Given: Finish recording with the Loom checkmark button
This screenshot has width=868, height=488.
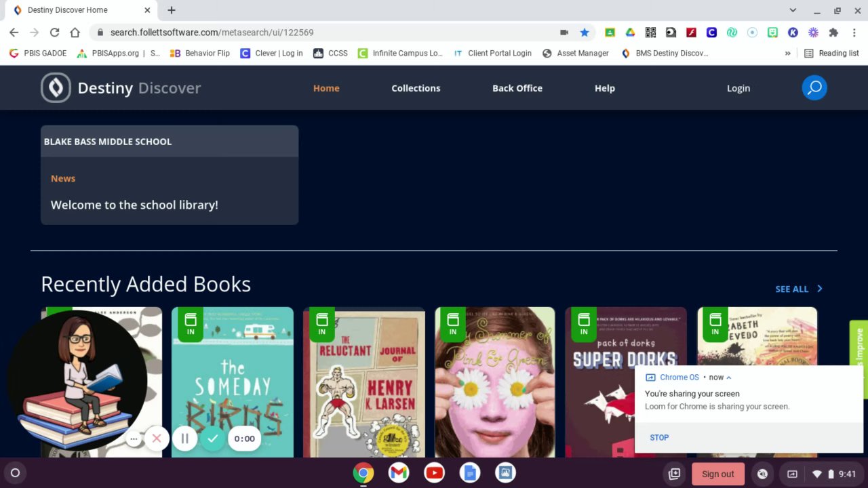Looking at the screenshot, I should 213,439.
